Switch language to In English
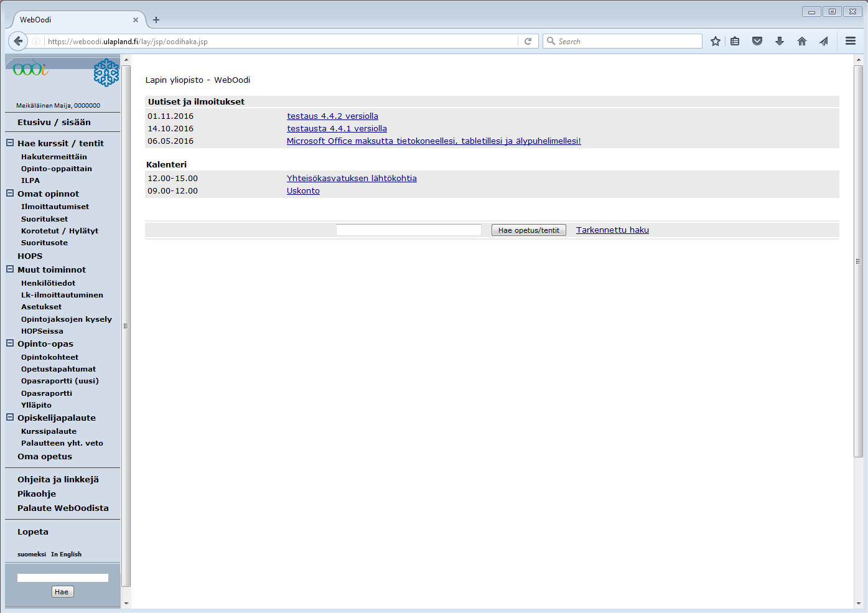Viewport: 868px width, 613px height. 67,555
